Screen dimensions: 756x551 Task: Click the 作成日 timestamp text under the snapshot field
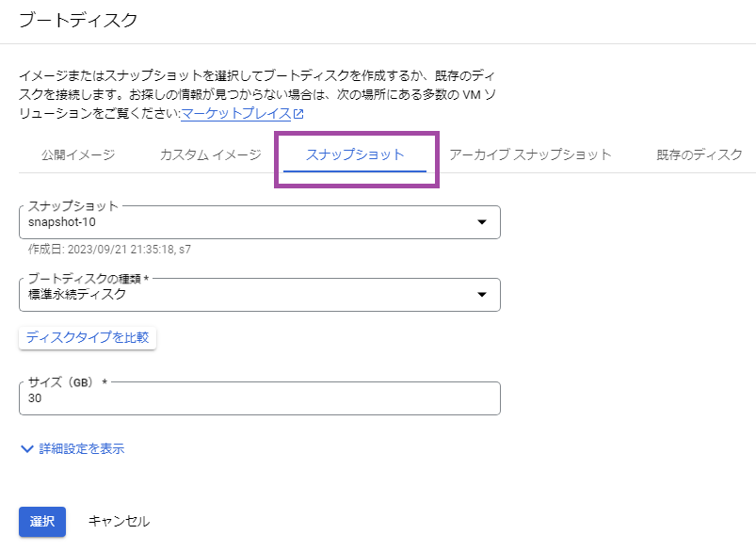coord(109,250)
